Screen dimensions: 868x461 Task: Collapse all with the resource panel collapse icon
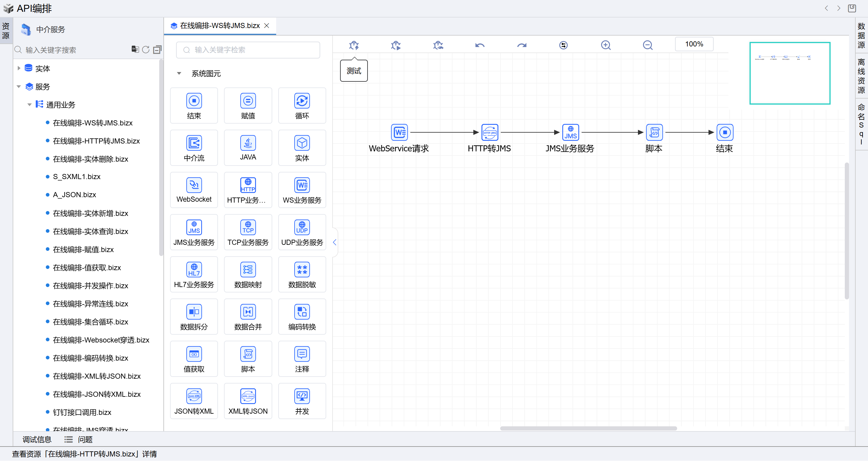[x=157, y=50]
